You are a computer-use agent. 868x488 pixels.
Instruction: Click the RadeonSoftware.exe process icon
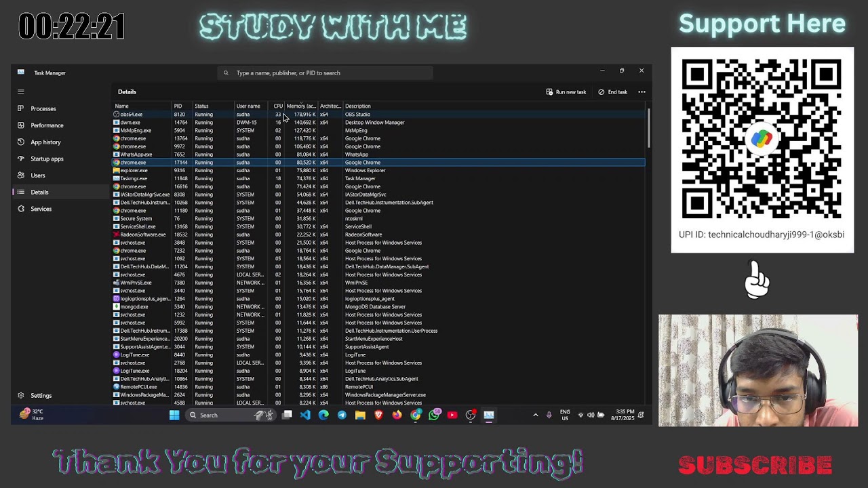[117, 235]
